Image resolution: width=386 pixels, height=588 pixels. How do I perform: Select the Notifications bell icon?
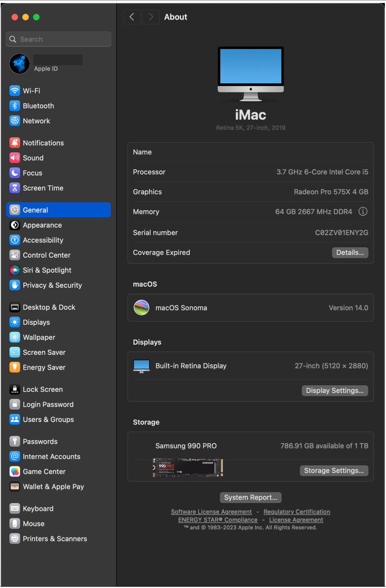(14, 143)
